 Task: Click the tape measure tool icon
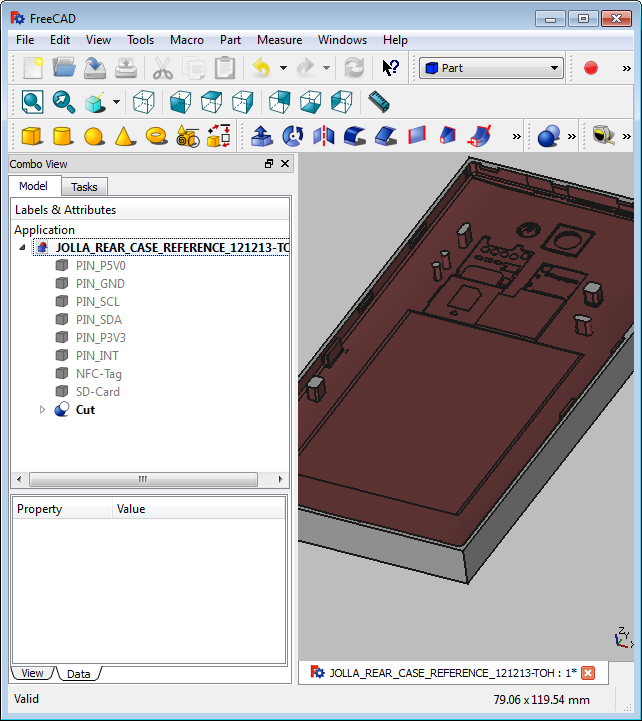[x=604, y=136]
